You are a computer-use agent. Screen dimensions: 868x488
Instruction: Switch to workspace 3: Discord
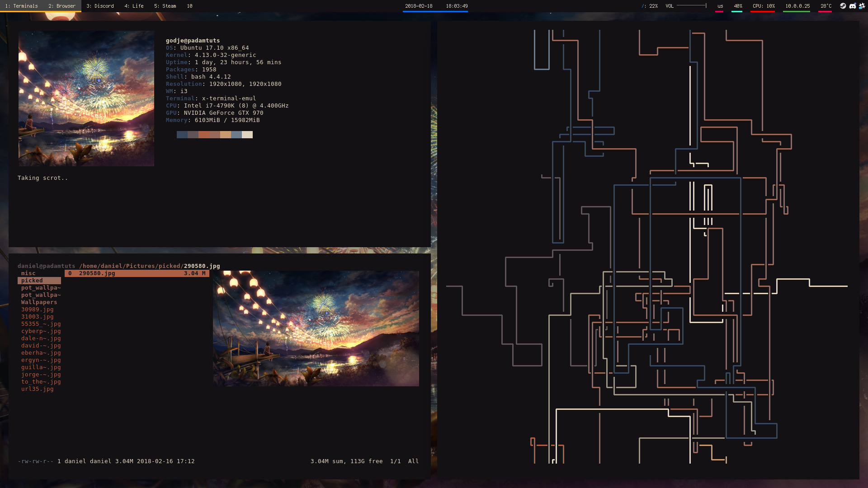click(x=100, y=6)
